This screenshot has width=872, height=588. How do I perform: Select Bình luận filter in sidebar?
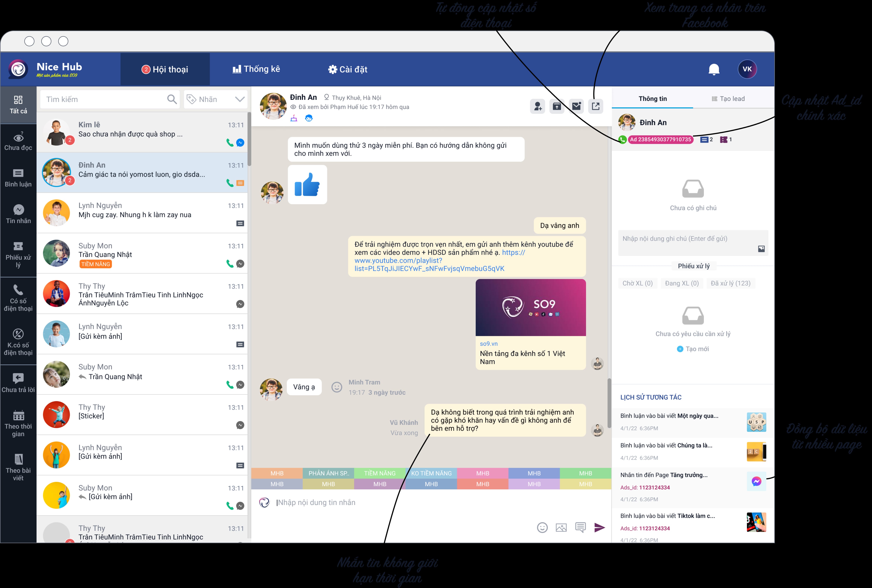(18, 178)
